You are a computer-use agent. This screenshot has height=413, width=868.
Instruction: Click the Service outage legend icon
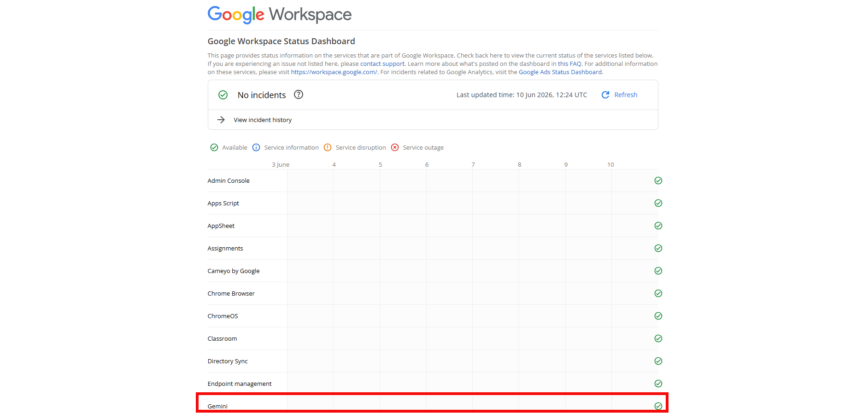[x=395, y=147]
